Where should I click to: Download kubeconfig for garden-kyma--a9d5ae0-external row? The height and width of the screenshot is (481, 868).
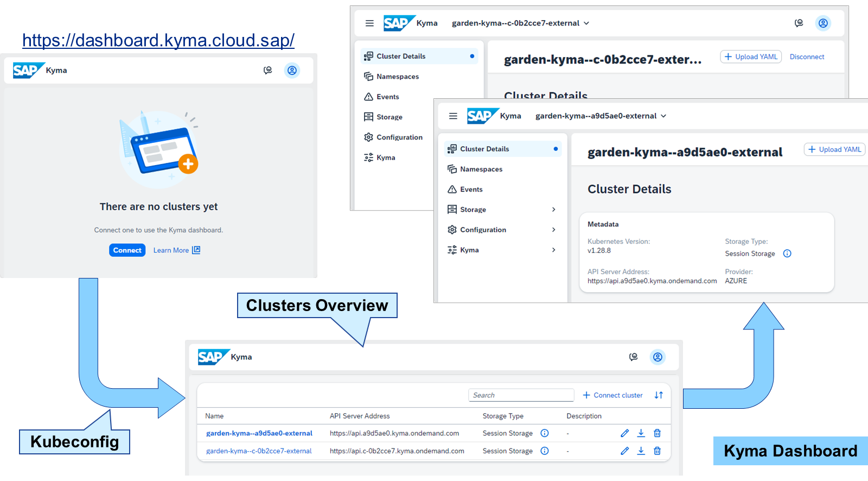coord(641,433)
